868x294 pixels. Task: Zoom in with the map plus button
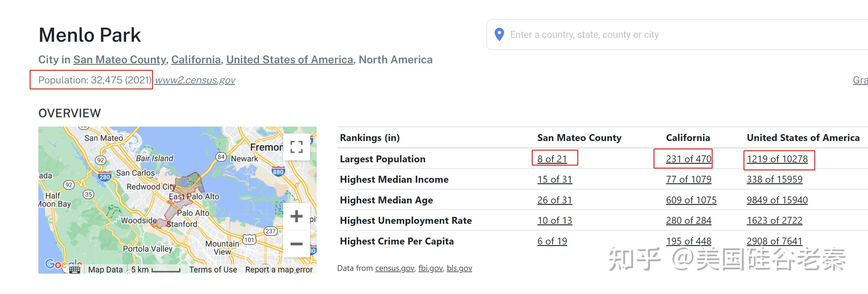[296, 217]
